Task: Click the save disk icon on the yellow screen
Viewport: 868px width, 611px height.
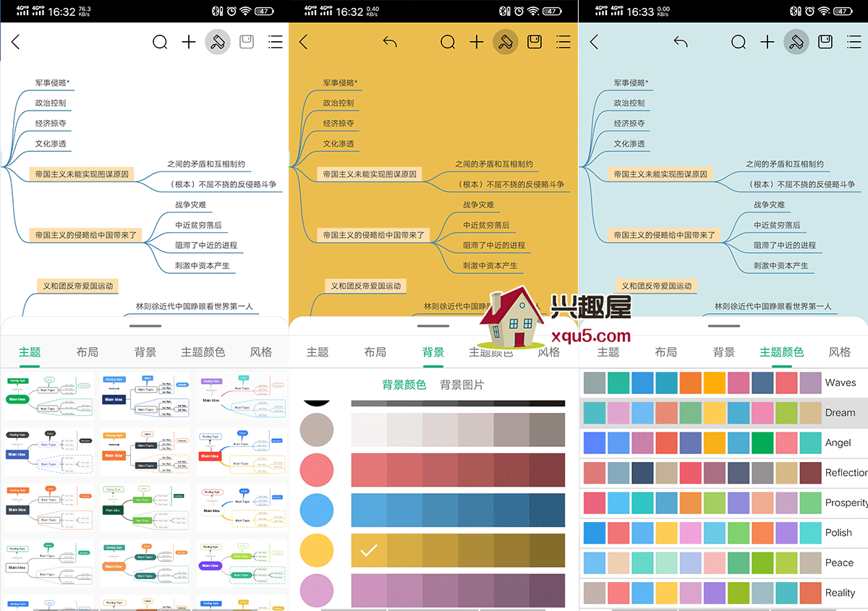Action: (x=535, y=42)
